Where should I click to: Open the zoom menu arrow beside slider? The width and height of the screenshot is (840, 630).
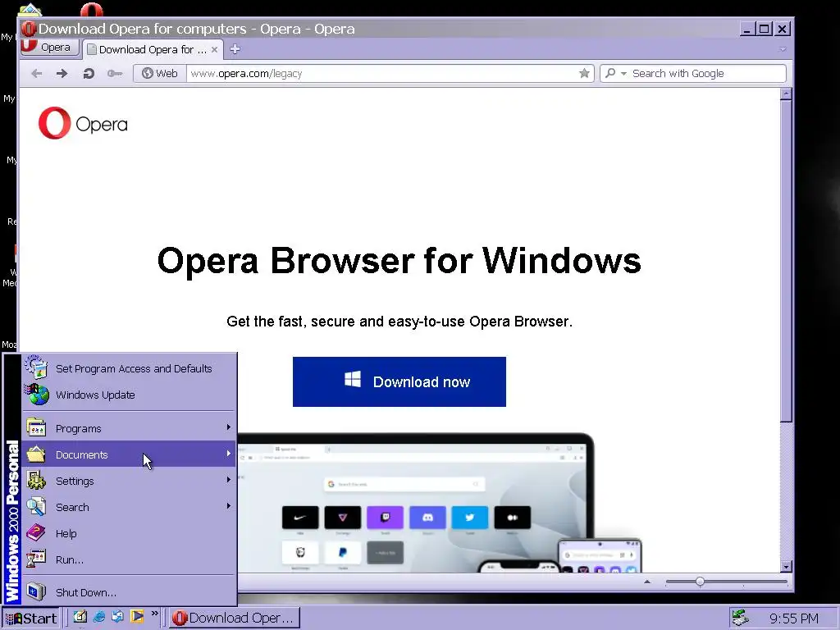point(647,582)
